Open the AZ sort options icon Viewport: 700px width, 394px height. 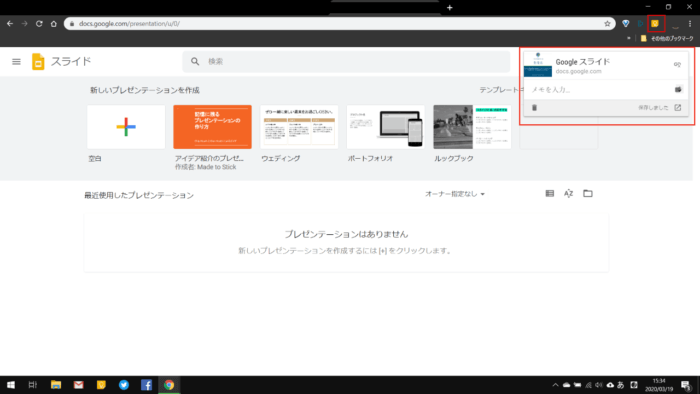click(x=568, y=194)
